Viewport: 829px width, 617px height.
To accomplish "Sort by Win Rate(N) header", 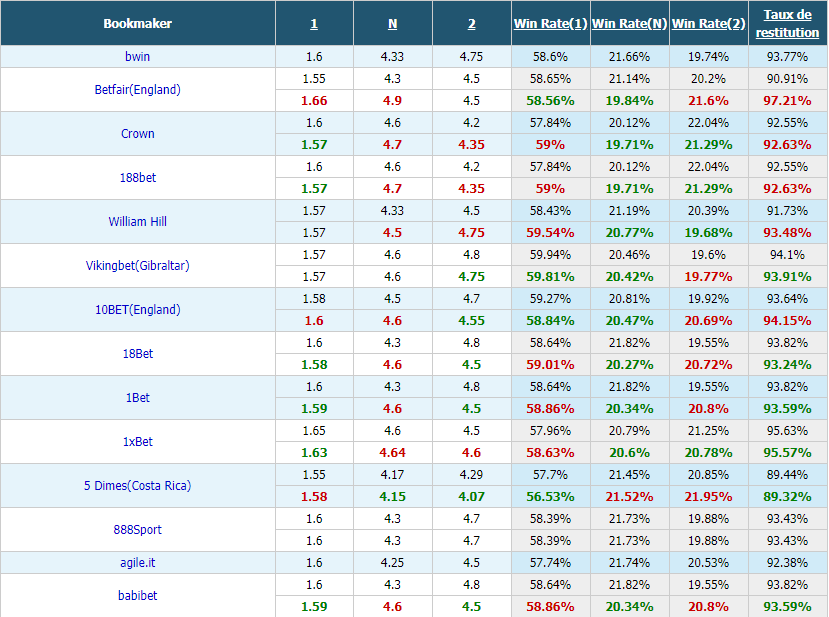I will (630, 24).
